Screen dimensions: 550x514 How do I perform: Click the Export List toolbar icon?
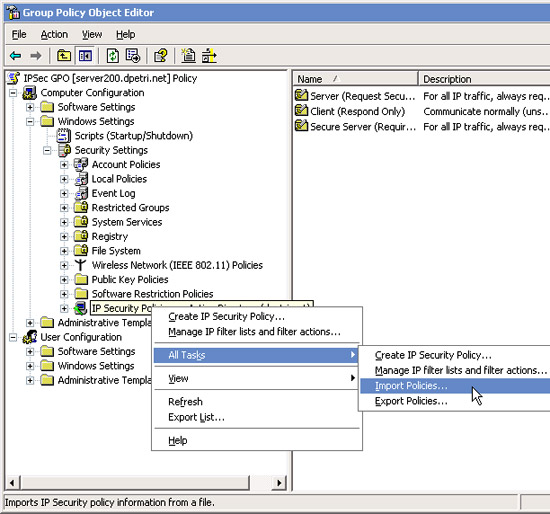click(x=133, y=56)
